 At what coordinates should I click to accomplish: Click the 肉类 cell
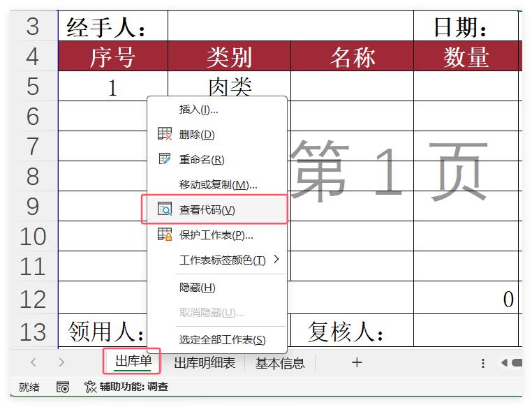point(230,84)
